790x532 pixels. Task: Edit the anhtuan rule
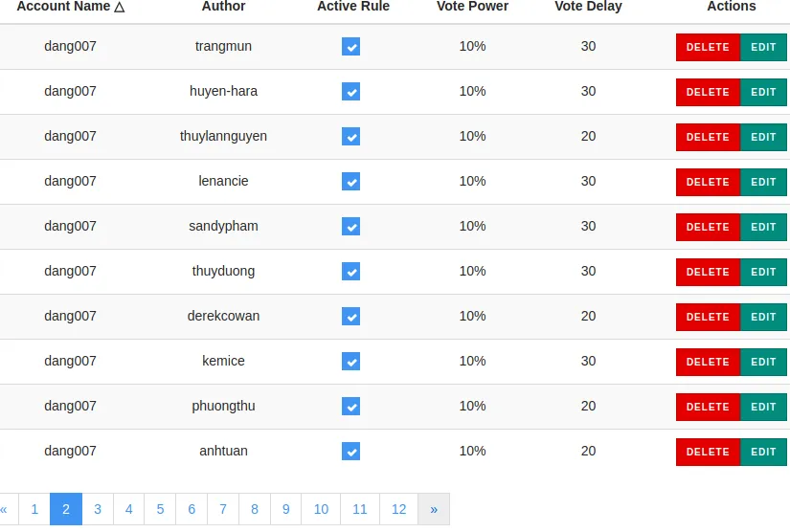click(763, 452)
